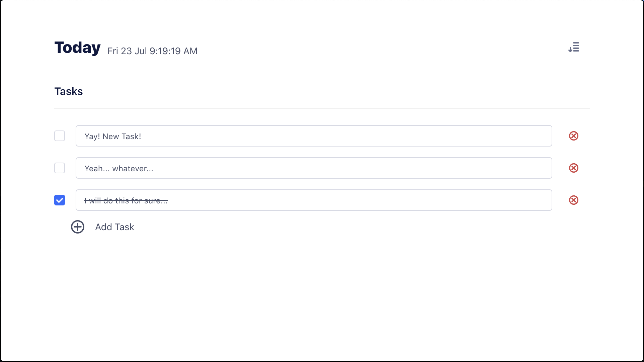Click the 'New Task!' words in first task
The height and width of the screenshot is (362, 644).
coord(122,137)
